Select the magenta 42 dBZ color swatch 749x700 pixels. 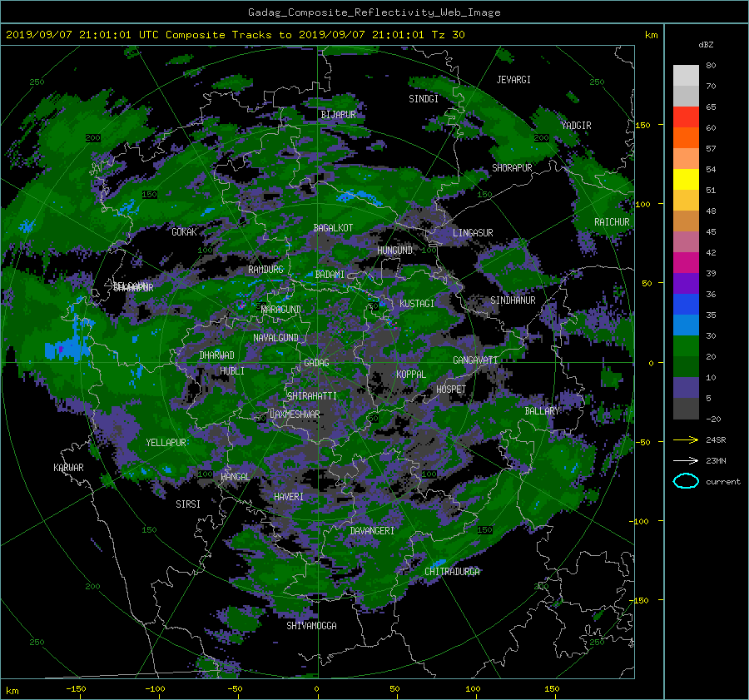pyautogui.click(x=686, y=263)
